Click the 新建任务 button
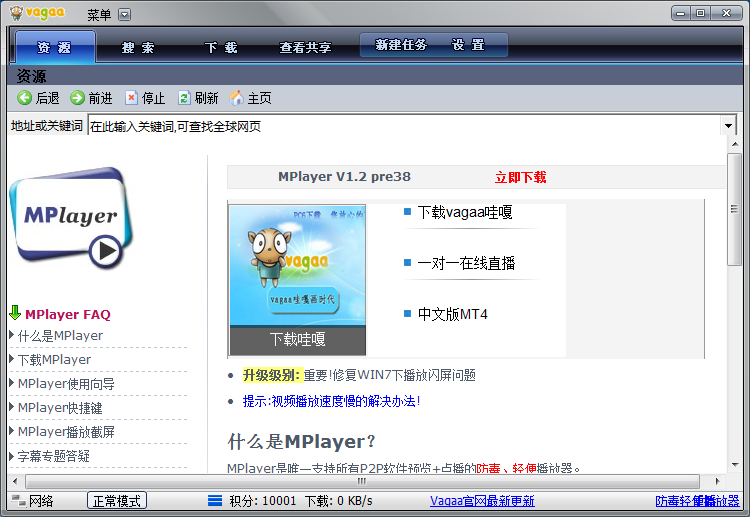The image size is (750, 517). tap(401, 45)
